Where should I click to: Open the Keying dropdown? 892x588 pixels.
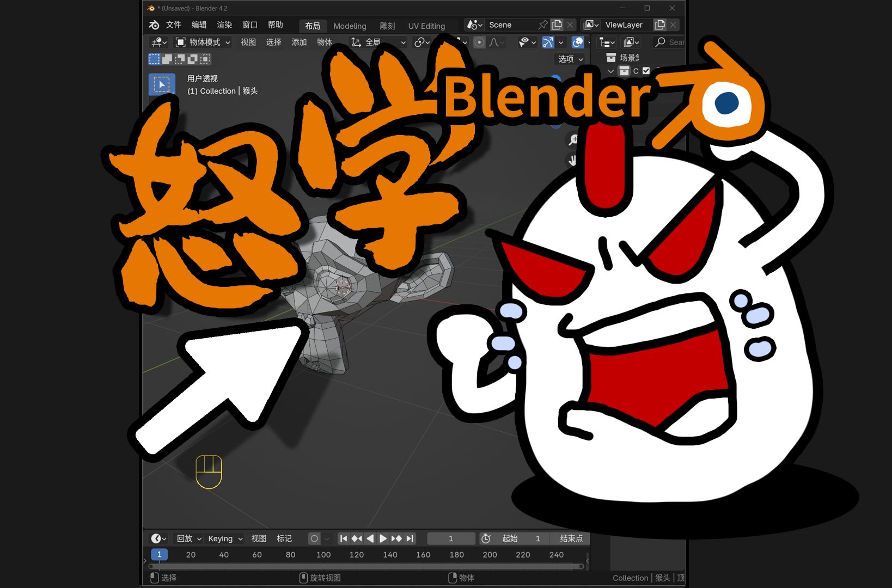click(225, 538)
